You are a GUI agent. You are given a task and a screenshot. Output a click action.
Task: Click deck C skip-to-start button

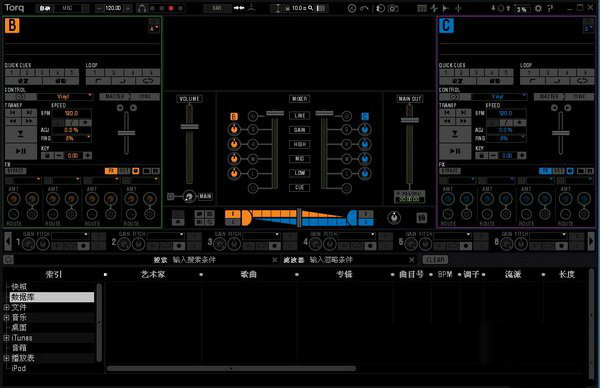coord(447,112)
